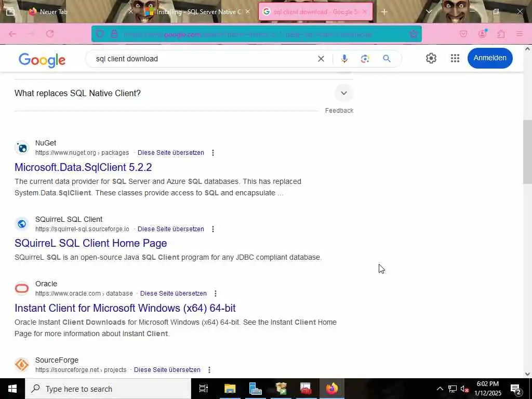532x399 pixels.
Task: Go back in browser history
Action: 12,34
